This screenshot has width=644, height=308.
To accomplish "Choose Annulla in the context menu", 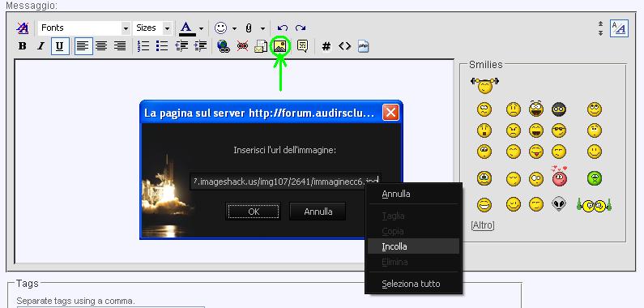I will (413, 194).
